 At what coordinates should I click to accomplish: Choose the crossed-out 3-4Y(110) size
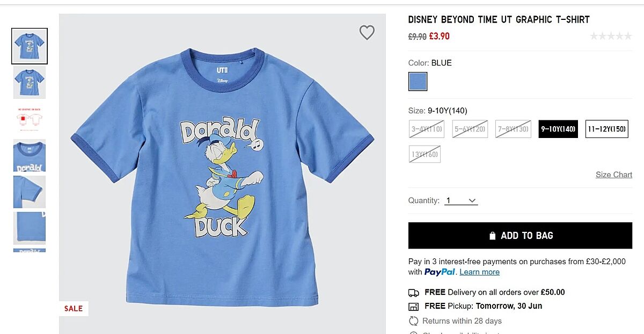[x=427, y=129]
